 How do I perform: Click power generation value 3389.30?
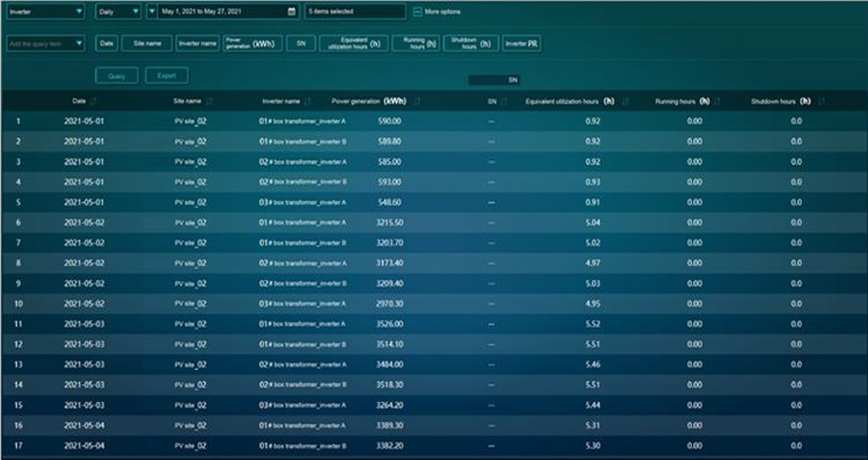pos(390,425)
